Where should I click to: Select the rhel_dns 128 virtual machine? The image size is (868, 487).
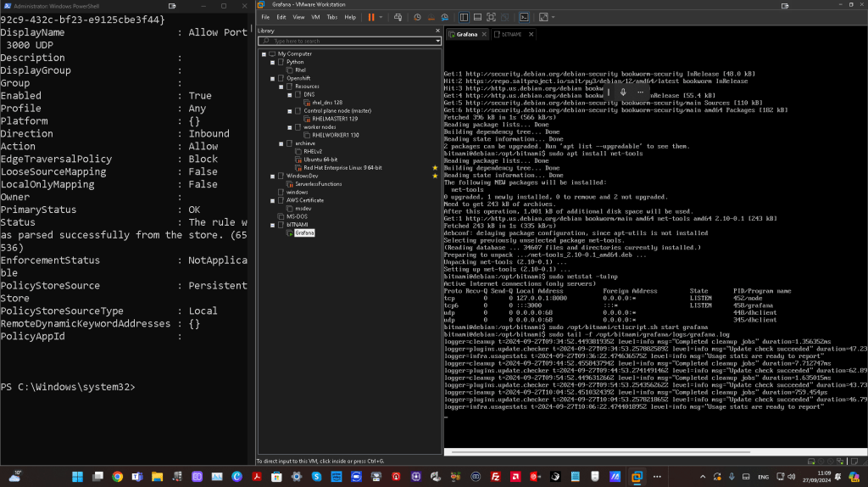pos(326,103)
